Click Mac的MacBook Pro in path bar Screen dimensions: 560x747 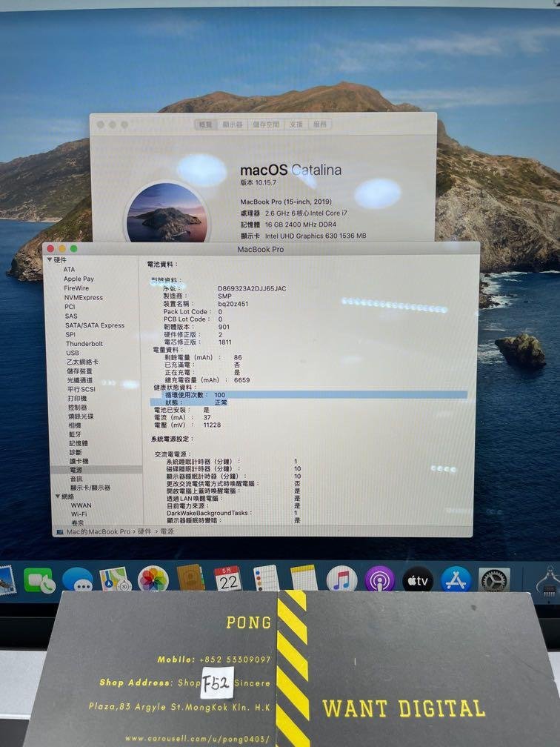click(98, 531)
